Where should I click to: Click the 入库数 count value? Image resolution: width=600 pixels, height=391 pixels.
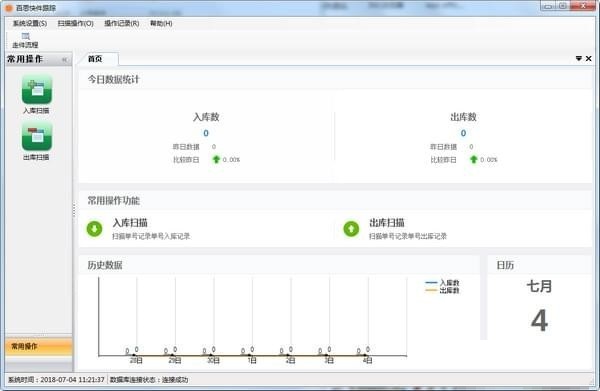tap(206, 133)
